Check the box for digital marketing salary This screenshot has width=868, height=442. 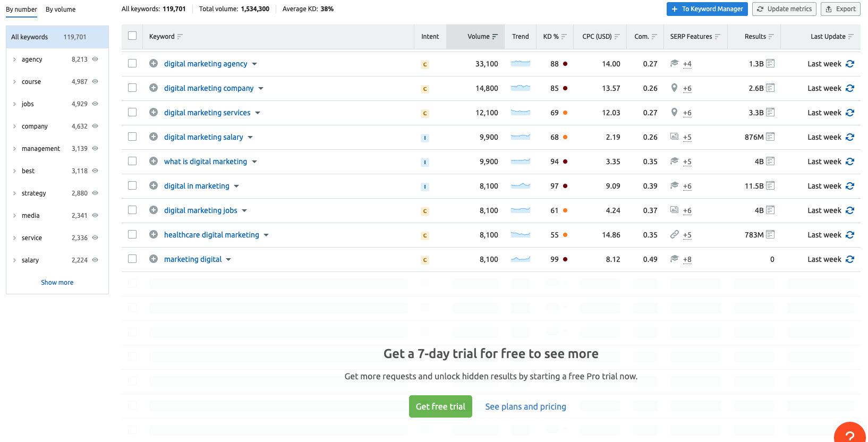132,137
